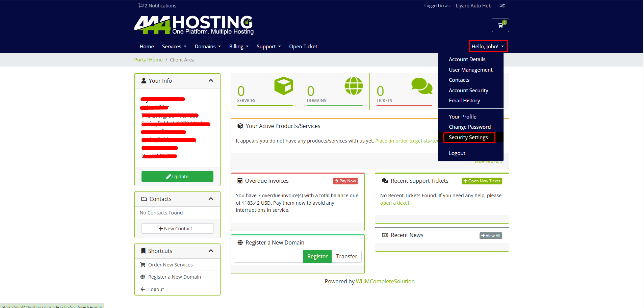Click the Tickets chat bubbles icon
This screenshot has width=644, height=308.
click(421, 86)
